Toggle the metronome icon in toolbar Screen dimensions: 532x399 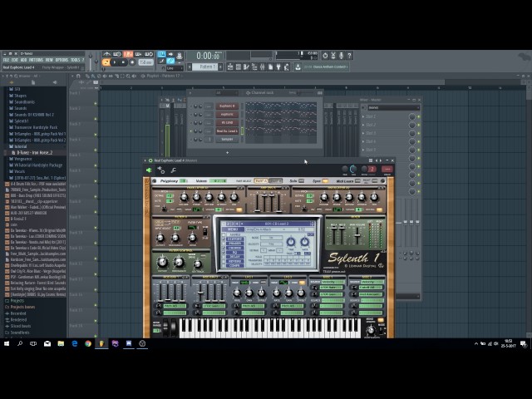107,54
